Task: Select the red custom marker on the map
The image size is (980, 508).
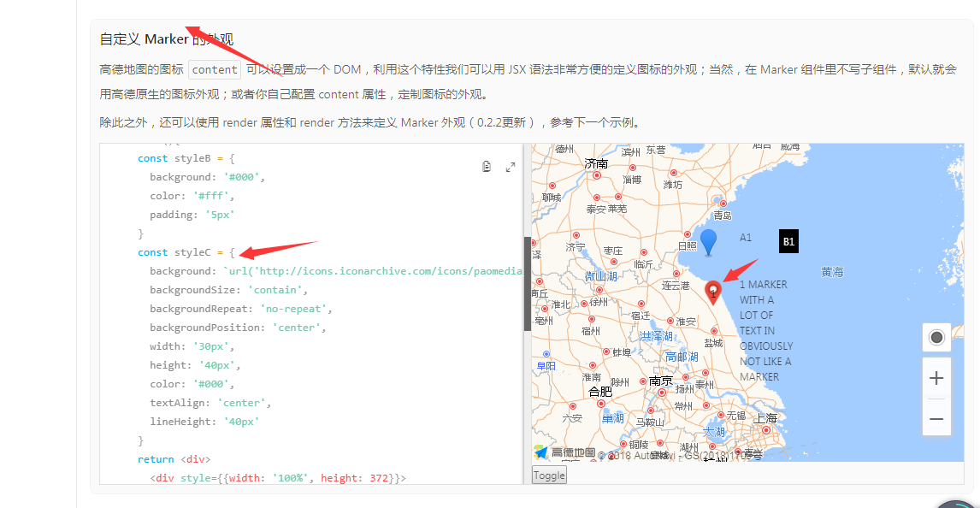Action: [714, 291]
